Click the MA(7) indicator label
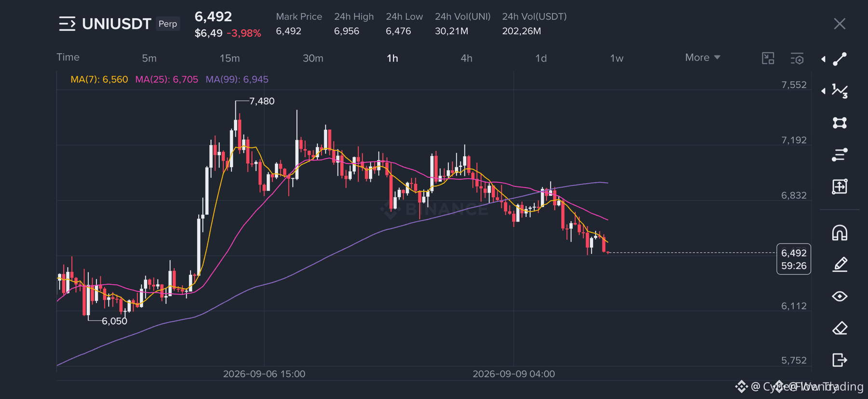 tap(99, 80)
